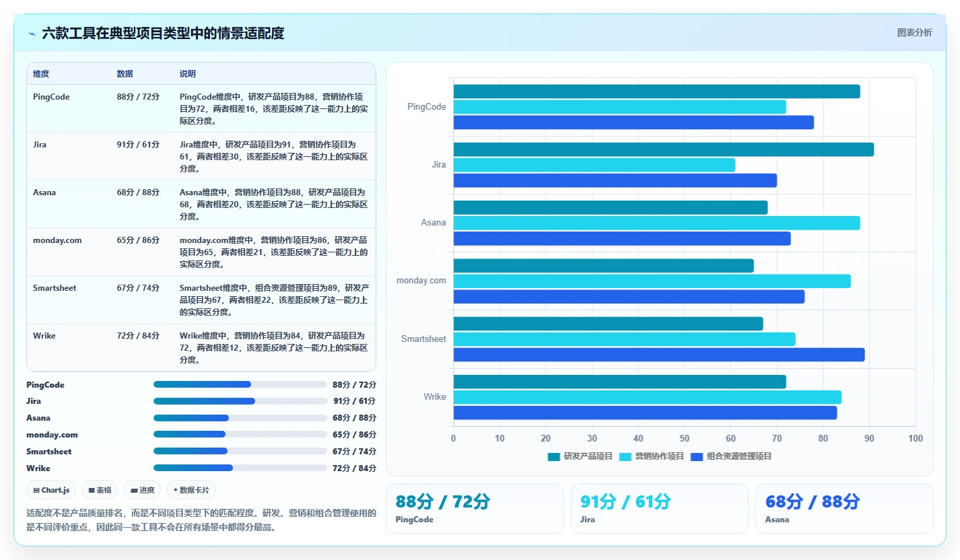Toggle the 研发产品项目 legend series
This screenshot has width=960, height=560.
[580, 456]
